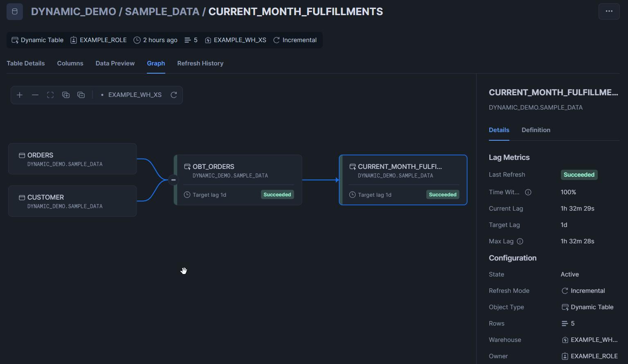Click info icon next to Max Lag

coord(520,241)
